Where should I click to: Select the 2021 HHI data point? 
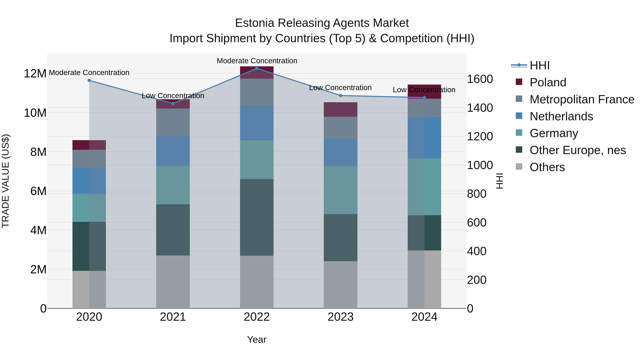coord(173,104)
